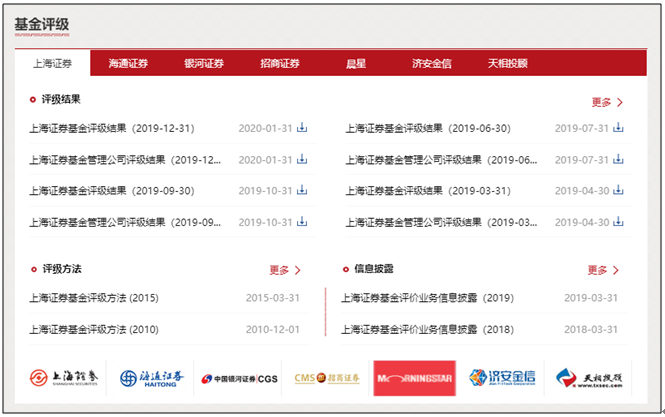The height and width of the screenshot is (417, 665).
Task: Open the 天相投顾 logo
Action: point(590,378)
